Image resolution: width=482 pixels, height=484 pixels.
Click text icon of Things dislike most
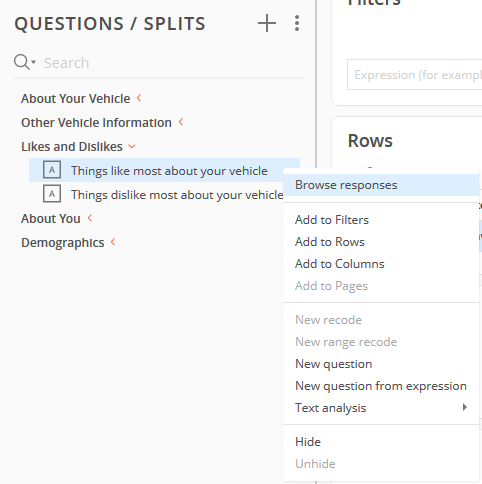pyautogui.click(x=52, y=194)
